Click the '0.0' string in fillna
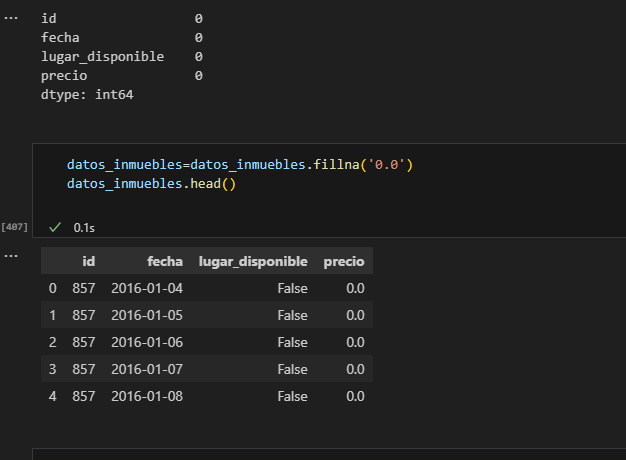The height and width of the screenshot is (460, 626). pyautogui.click(x=386, y=165)
